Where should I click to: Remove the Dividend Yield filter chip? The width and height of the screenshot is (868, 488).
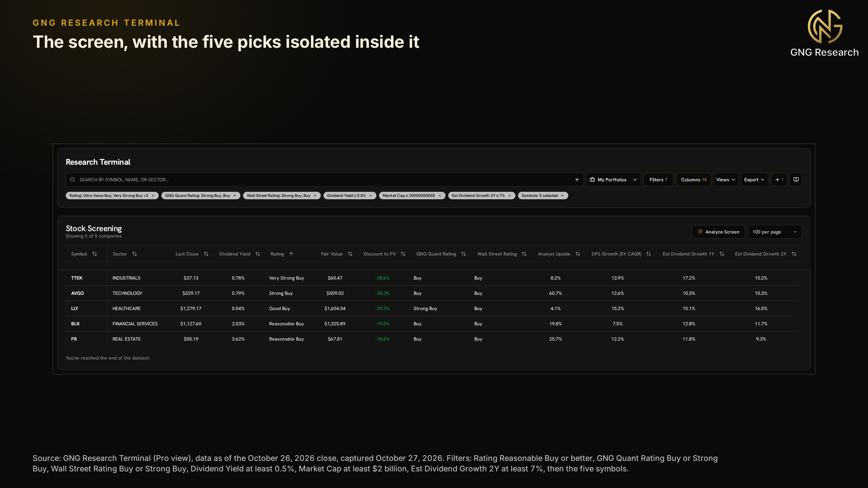371,196
